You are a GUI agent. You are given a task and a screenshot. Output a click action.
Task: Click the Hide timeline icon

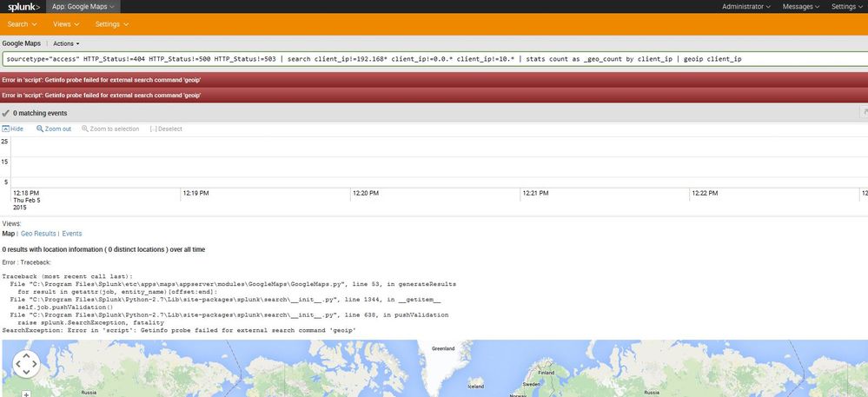pyautogui.click(x=5, y=129)
